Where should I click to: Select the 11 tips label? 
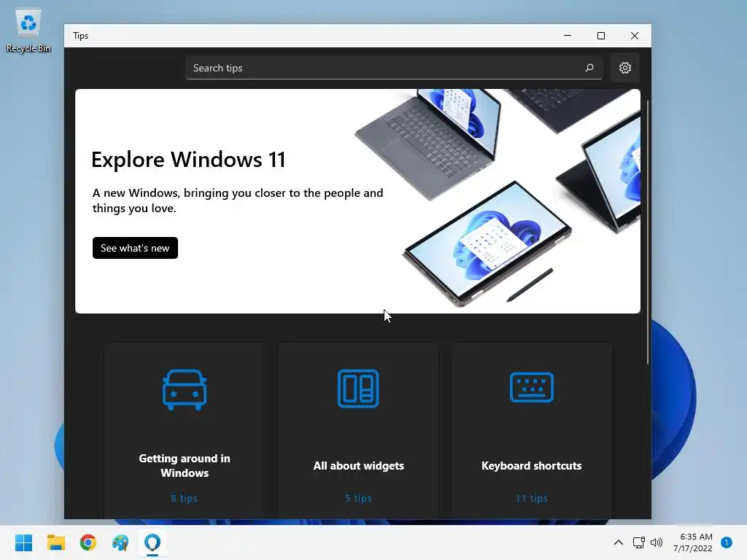[532, 498]
